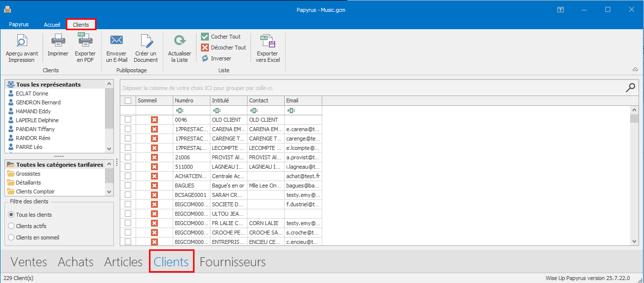
Task: Switch to the Fournisseurs module
Action: coord(233,262)
